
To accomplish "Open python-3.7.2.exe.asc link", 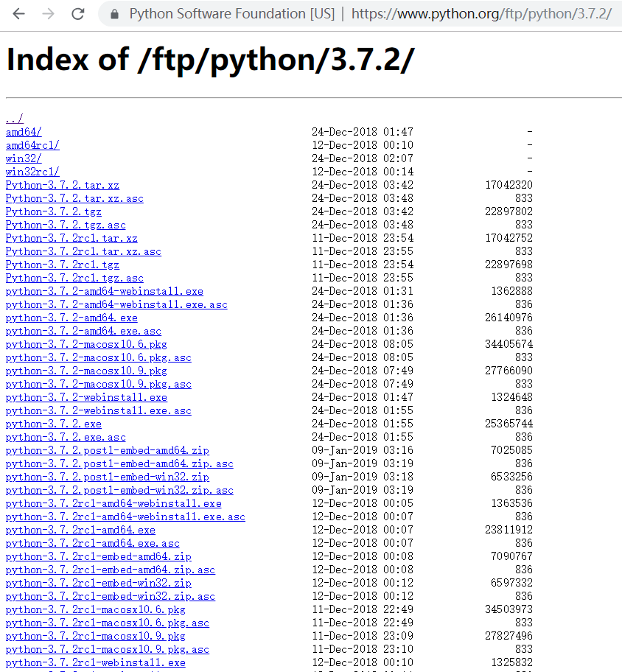I will 66,437.
